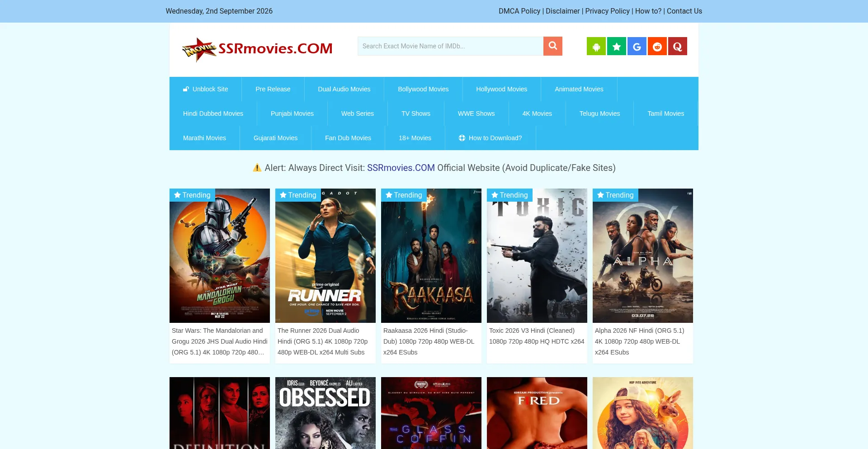This screenshot has height=449, width=868.
Task: Open The Mandalorian and Grogu poster
Action: [x=220, y=255]
